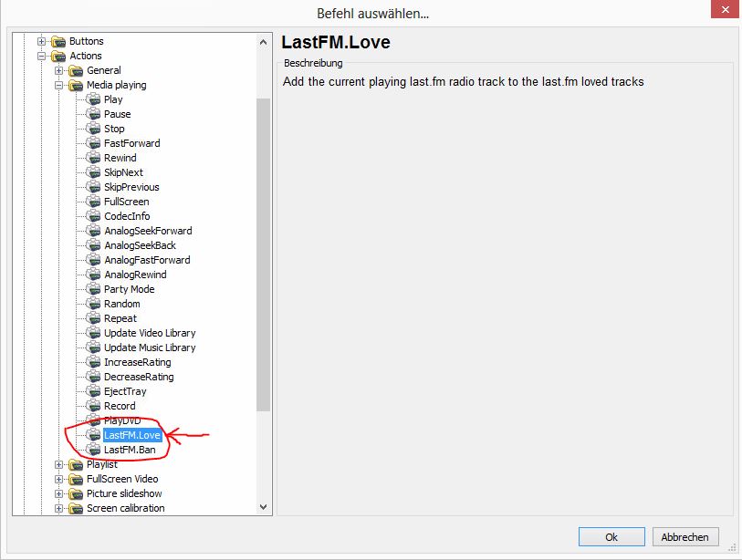
Task: Click the Update Video Library icon
Action: [94, 333]
